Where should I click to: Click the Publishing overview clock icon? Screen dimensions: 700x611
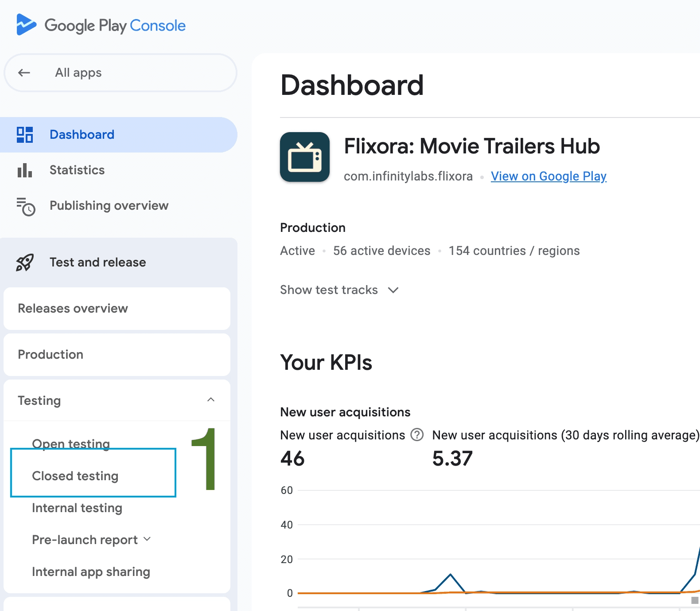26,207
